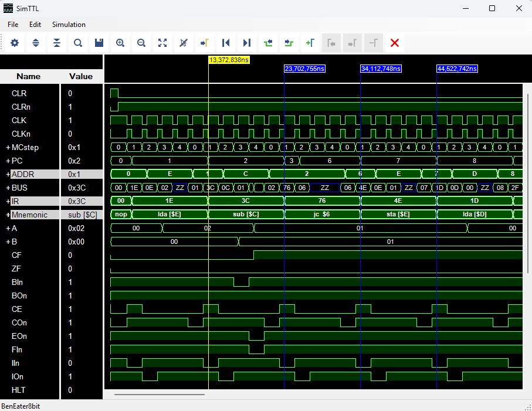Click the zoom-to-fit expand icon

(162, 43)
